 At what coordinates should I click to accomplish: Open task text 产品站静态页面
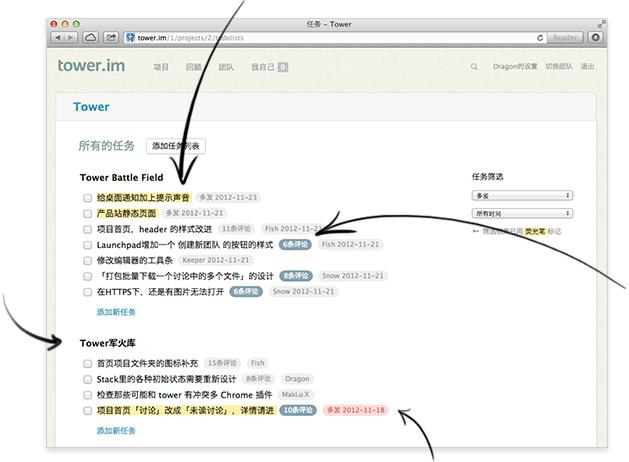click(x=126, y=213)
